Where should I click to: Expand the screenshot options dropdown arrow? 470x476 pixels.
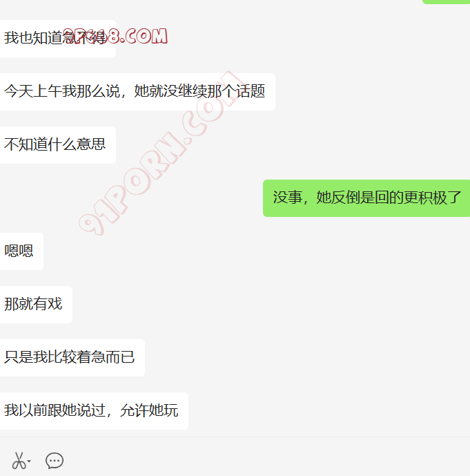click(29, 461)
